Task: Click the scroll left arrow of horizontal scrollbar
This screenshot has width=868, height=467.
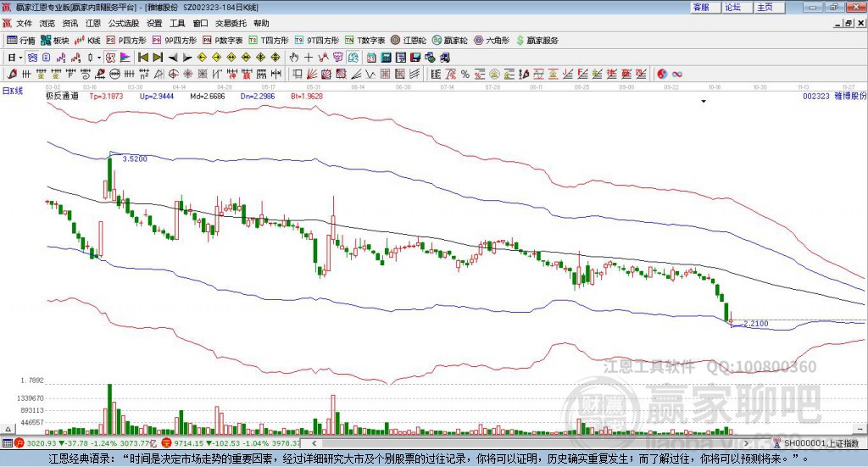Action: pyautogui.click(x=314, y=443)
